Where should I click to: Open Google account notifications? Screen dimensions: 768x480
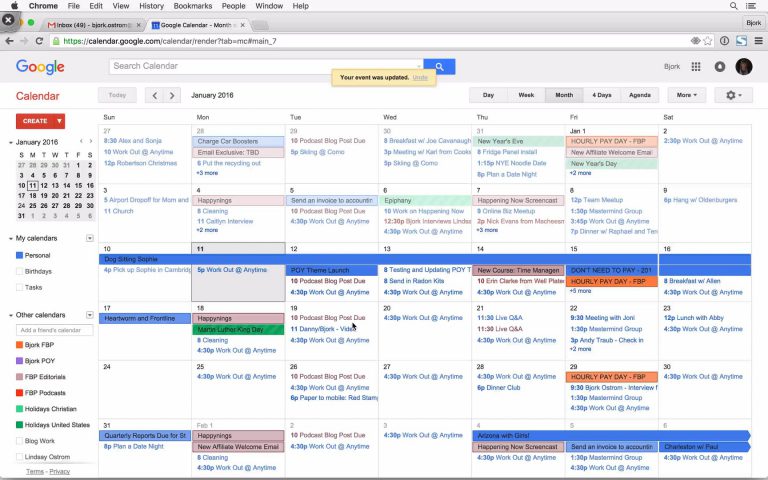tap(720, 67)
